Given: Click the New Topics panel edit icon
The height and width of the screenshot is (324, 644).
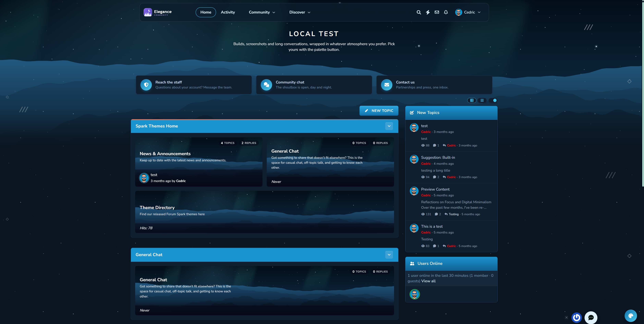Looking at the screenshot, I should pyautogui.click(x=412, y=113).
